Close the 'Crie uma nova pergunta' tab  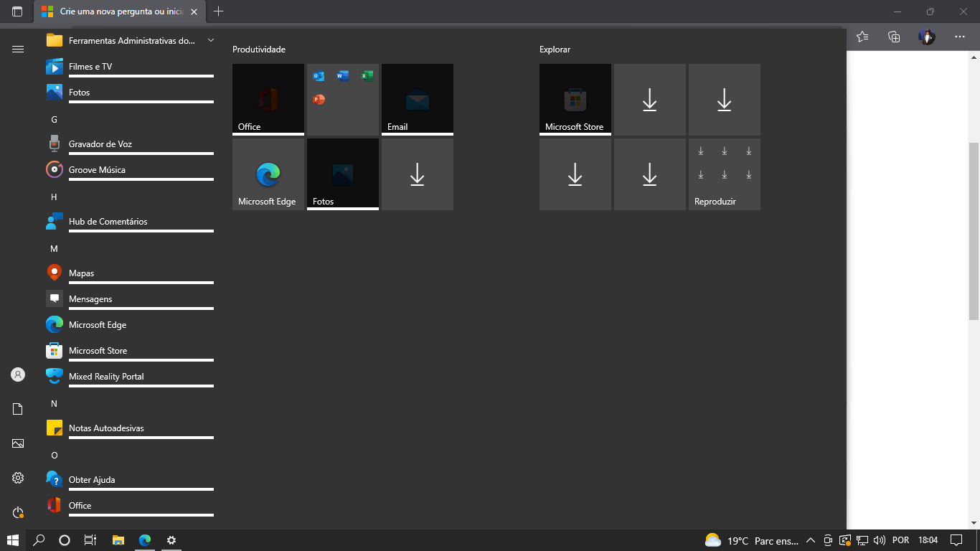tap(194, 12)
